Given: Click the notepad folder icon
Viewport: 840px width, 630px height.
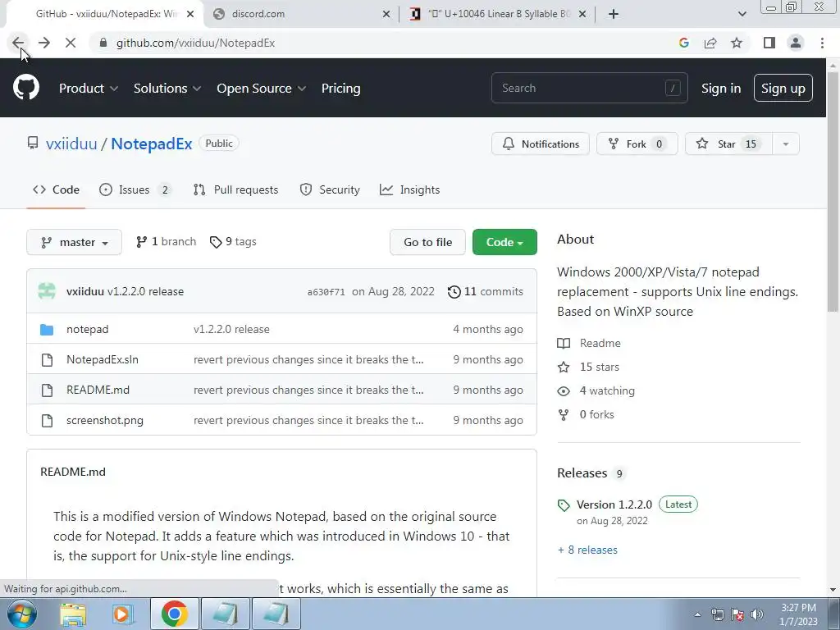Looking at the screenshot, I should (47, 330).
